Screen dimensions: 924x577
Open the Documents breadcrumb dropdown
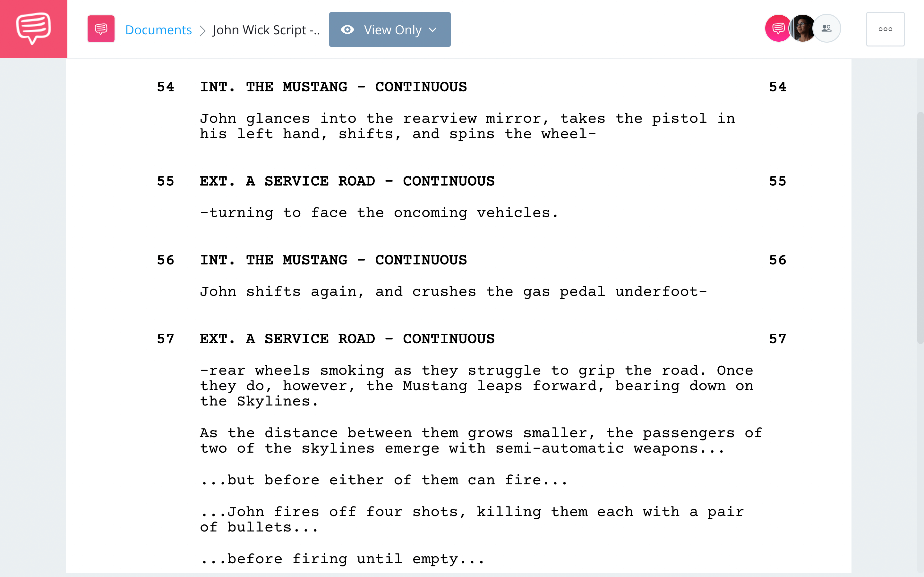(158, 29)
